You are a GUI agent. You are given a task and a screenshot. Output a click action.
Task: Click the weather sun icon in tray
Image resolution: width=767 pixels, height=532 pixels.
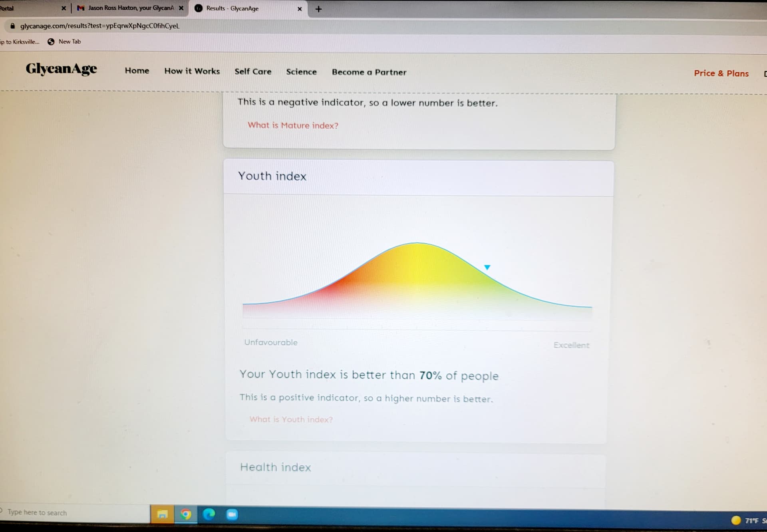point(736,520)
